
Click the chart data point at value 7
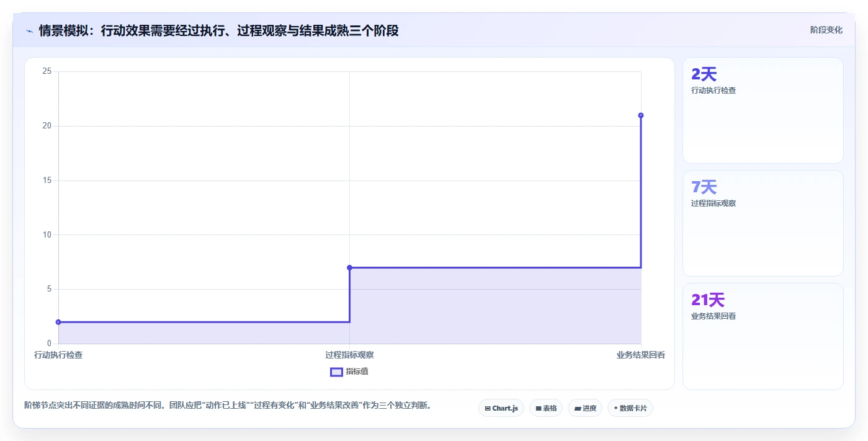(349, 267)
